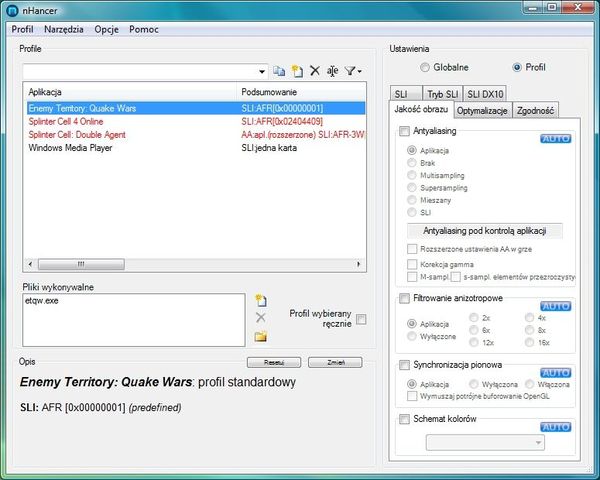Viewport: 600px width, 480px height.
Task: Click the Zmień button
Action: [x=335, y=362]
